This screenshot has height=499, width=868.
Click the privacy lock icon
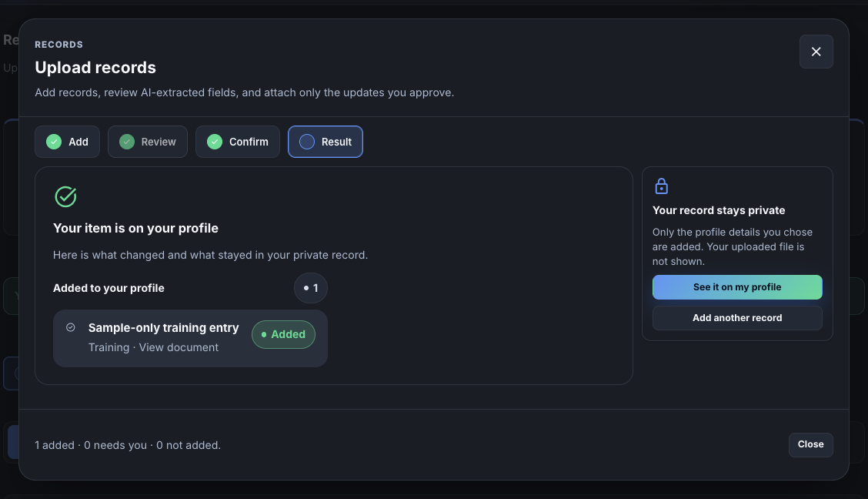661,186
